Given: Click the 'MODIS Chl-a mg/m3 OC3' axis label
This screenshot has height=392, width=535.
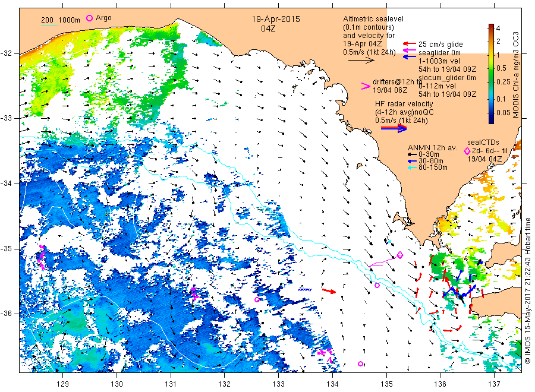Looking at the screenshot, I should [515, 75].
